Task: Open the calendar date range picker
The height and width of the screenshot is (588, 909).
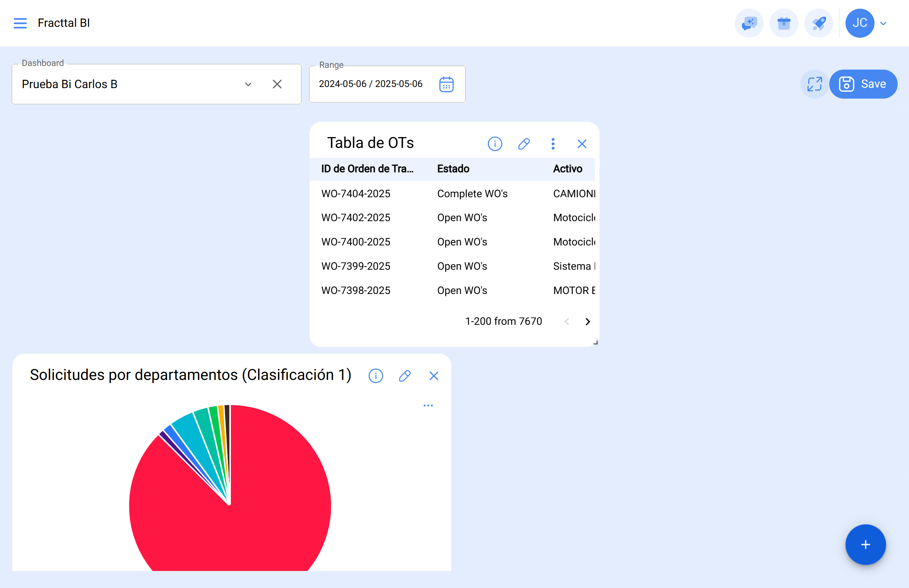Action: (x=446, y=84)
